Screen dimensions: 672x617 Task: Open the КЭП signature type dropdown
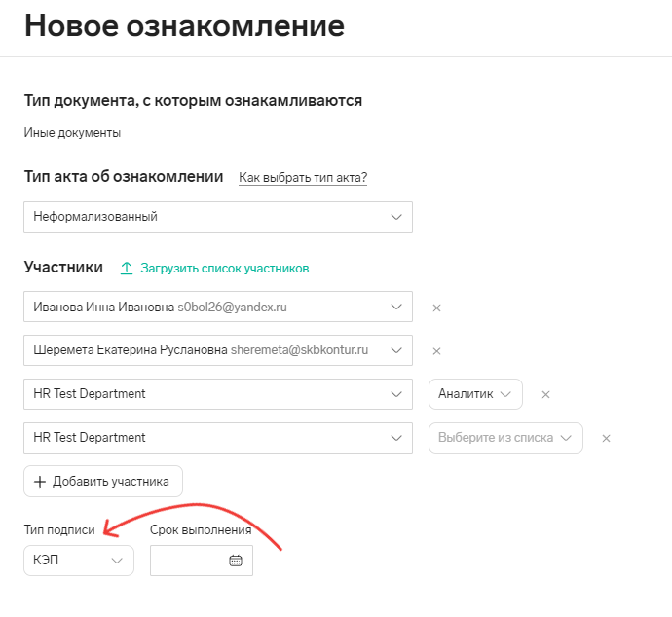point(79,560)
